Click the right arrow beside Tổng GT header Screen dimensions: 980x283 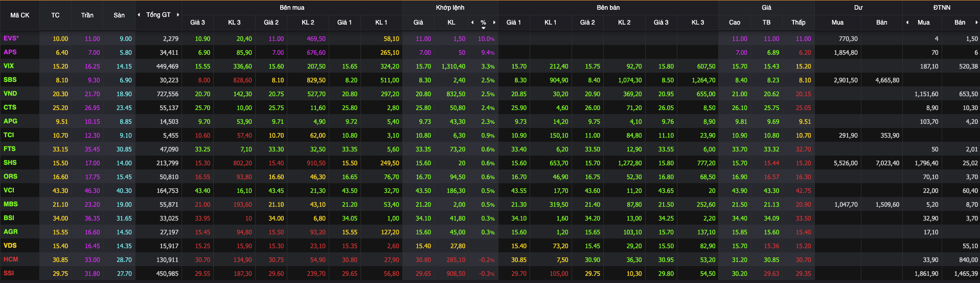pos(178,15)
